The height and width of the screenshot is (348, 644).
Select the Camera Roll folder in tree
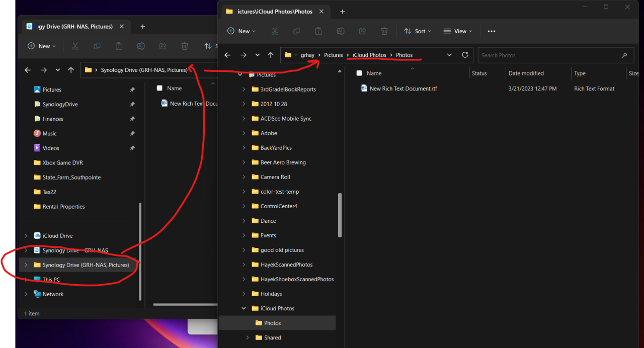[275, 177]
